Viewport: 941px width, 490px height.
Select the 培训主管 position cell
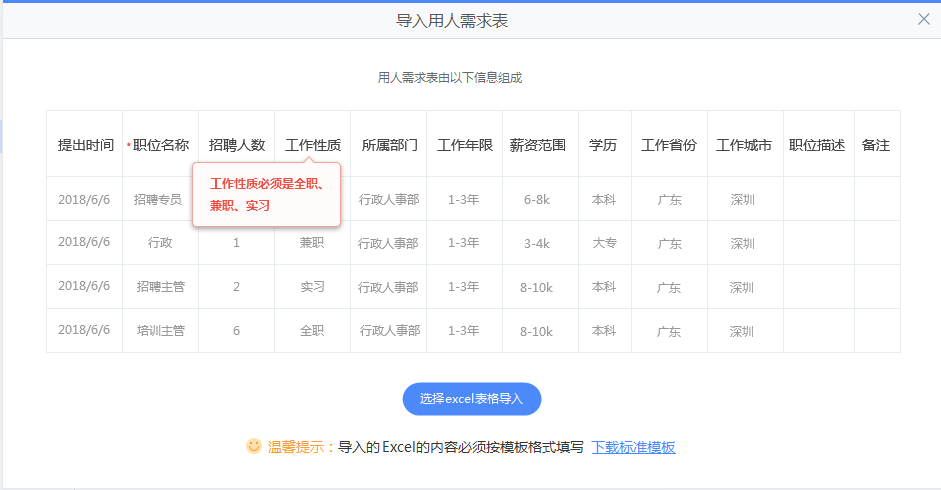(160, 330)
